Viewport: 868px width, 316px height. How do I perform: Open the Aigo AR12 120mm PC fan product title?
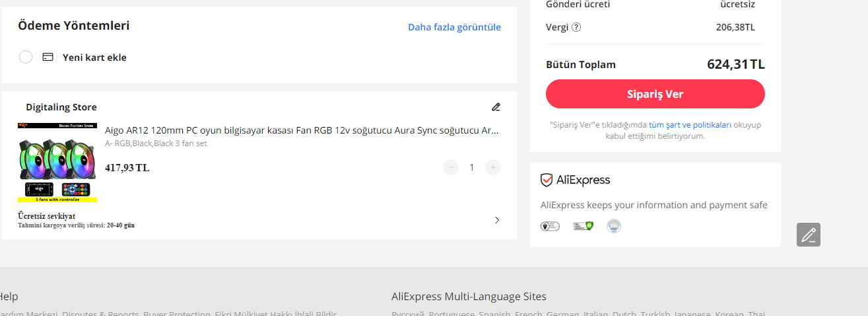(302, 130)
